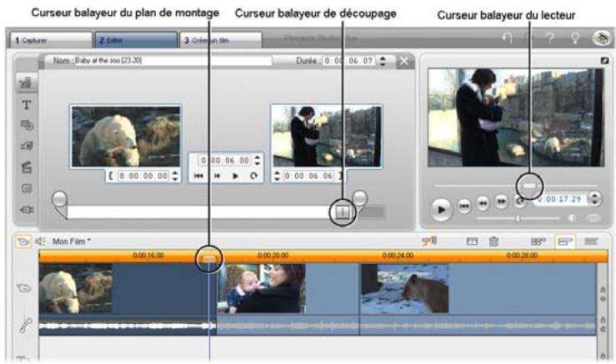Click the DVD toggle icon by speaker
The image size is (616, 364).
(x=593, y=218)
